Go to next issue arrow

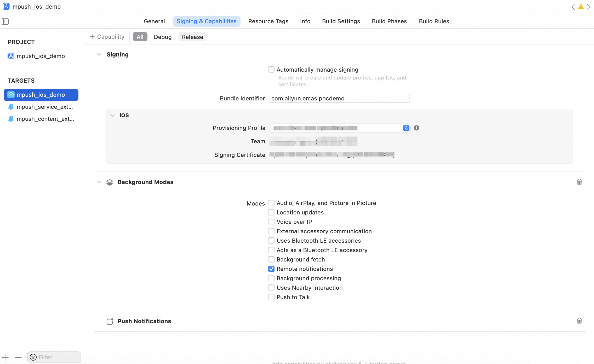point(589,7)
